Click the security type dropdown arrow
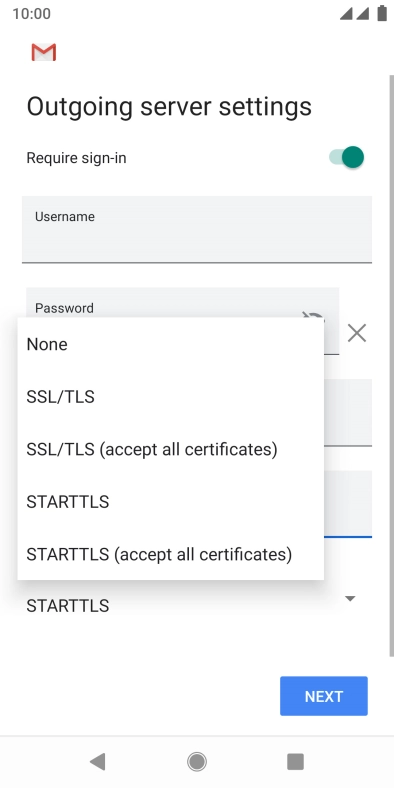The width and height of the screenshot is (394, 788). [x=350, y=599]
